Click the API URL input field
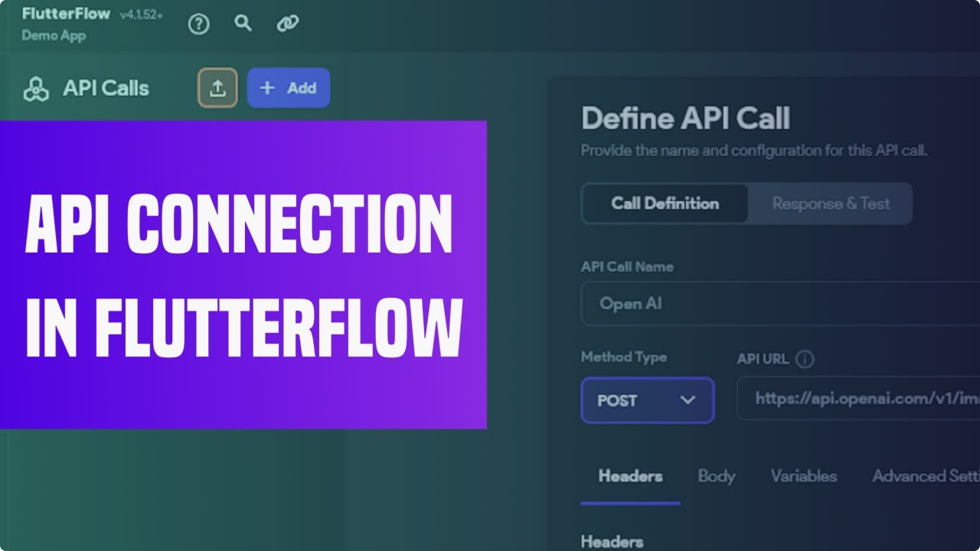 pyautogui.click(x=858, y=398)
